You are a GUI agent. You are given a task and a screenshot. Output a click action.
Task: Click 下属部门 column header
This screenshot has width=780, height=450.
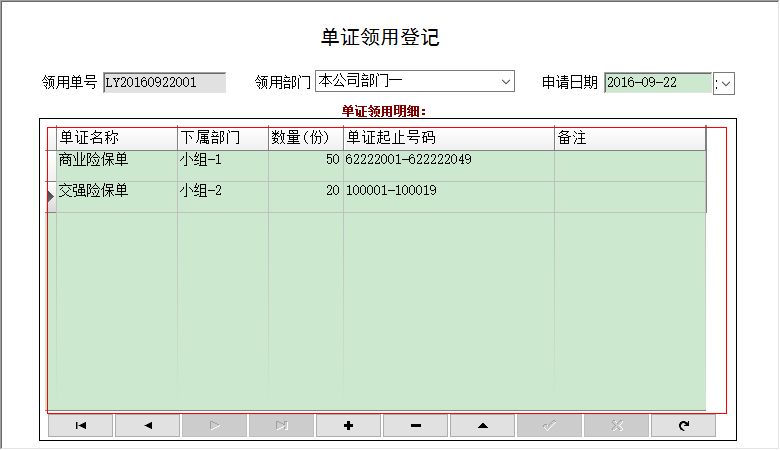223,138
